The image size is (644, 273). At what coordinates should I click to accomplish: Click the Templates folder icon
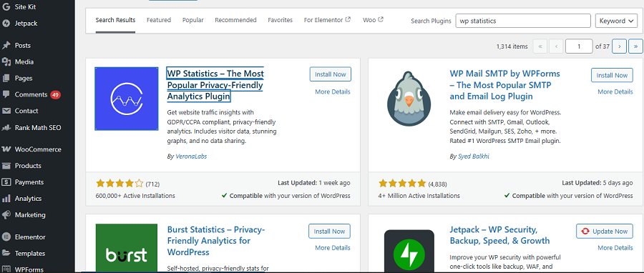point(6,253)
